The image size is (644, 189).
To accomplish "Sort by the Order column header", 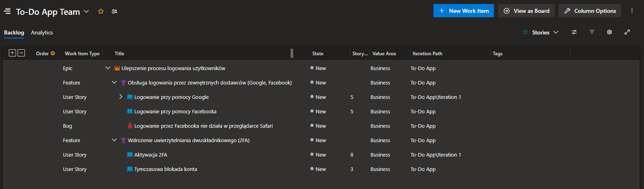I will click(x=42, y=53).
